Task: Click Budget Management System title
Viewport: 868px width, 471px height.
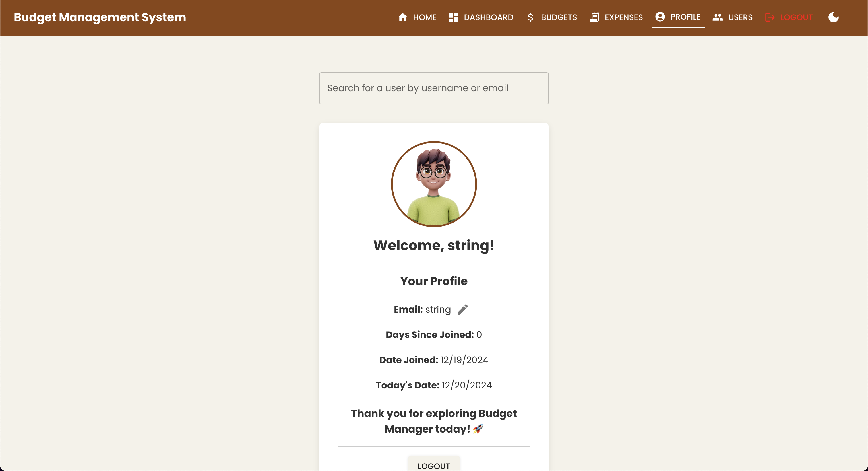Action: point(100,17)
